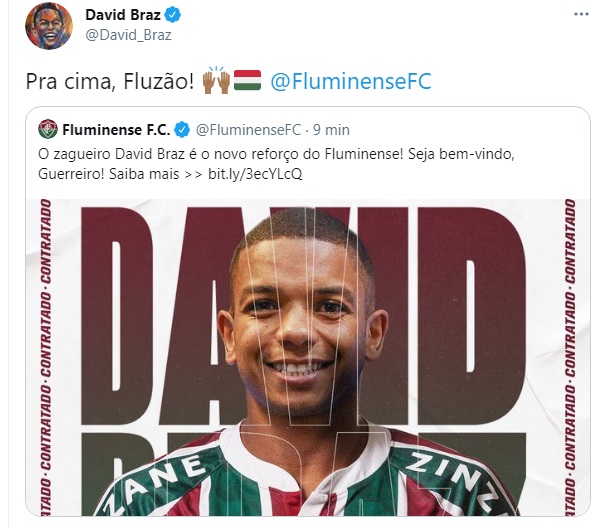Click the 9 min timestamp

pos(331,130)
